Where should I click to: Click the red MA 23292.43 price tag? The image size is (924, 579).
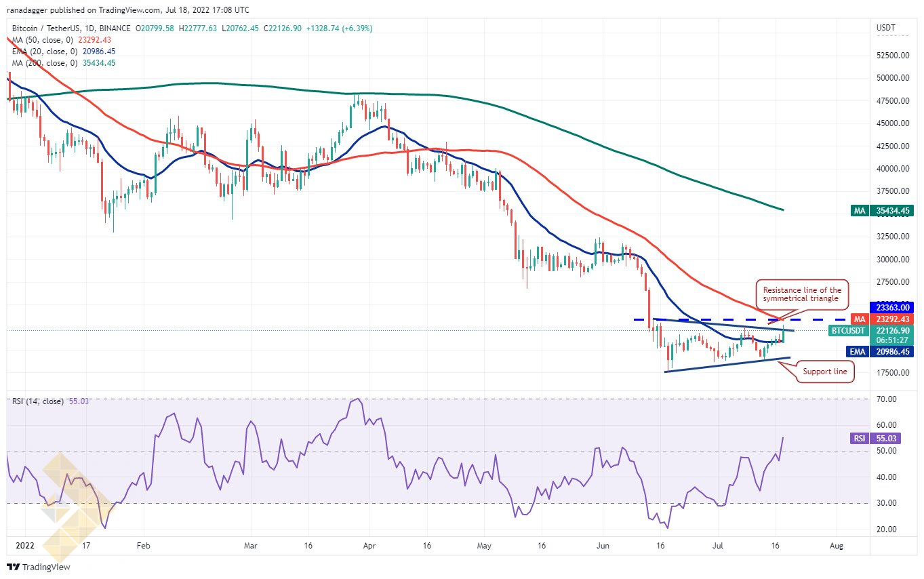point(882,319)
